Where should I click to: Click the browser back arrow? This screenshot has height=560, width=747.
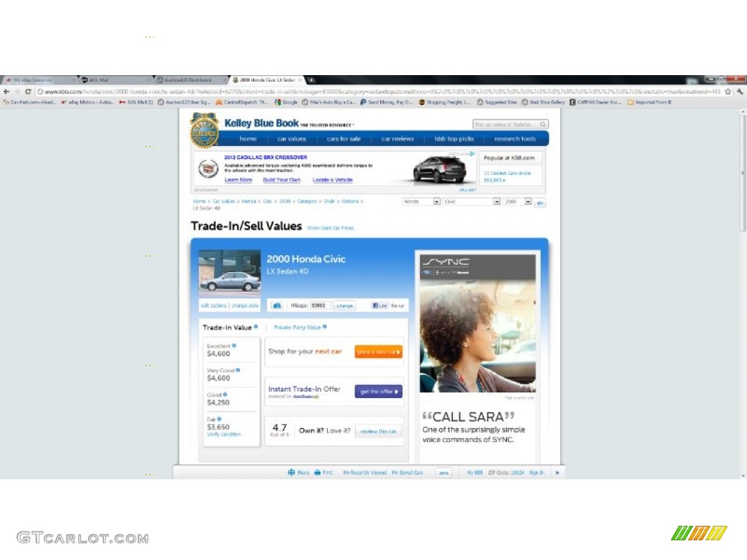(x=6, y=91)
